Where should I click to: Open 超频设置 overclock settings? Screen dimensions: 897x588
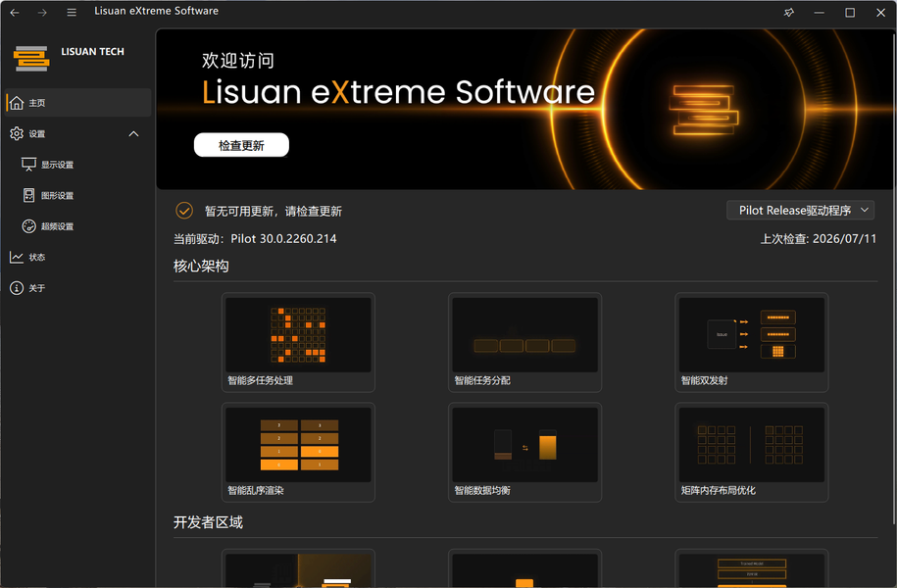78,226
